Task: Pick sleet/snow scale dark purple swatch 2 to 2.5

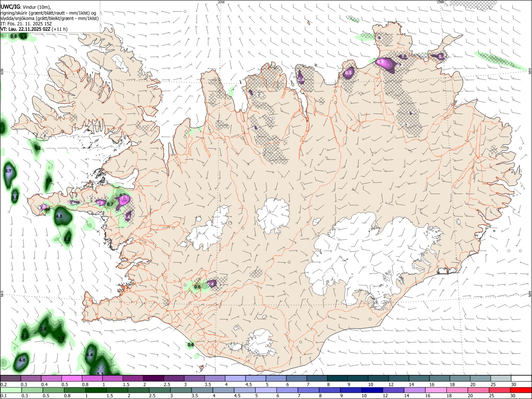Action: (x=153, y=378)
